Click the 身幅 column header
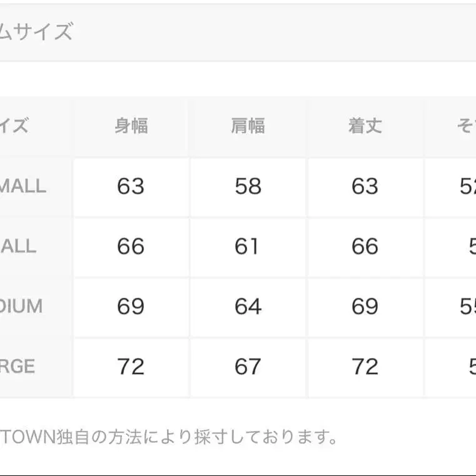 pos(131,126)
